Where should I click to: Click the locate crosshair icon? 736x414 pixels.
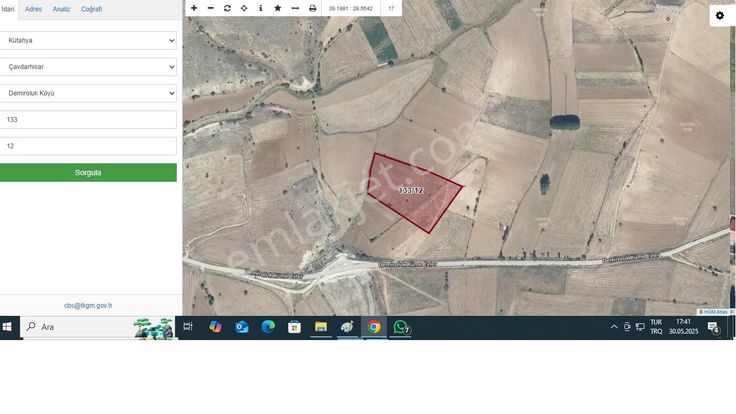coord(244,8)
